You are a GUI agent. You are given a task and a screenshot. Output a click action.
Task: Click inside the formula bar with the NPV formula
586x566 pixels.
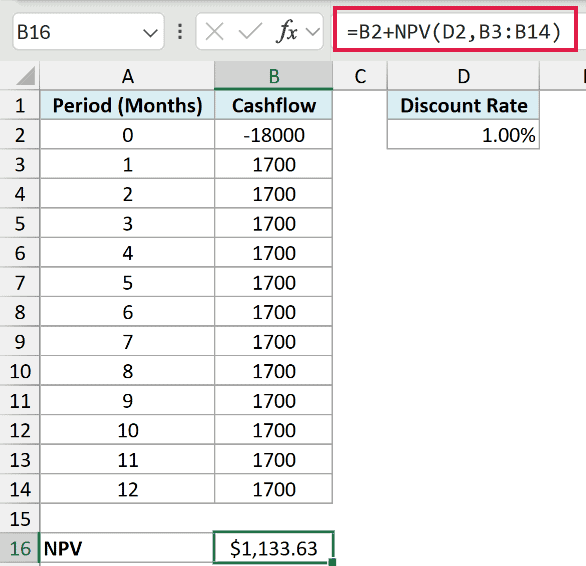[x=455, y=30]
